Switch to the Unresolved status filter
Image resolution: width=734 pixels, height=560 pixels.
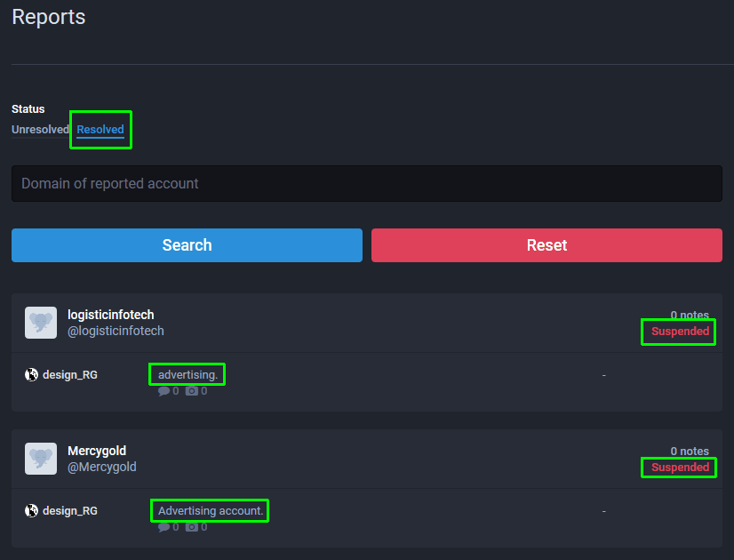[x=40, y=130]
